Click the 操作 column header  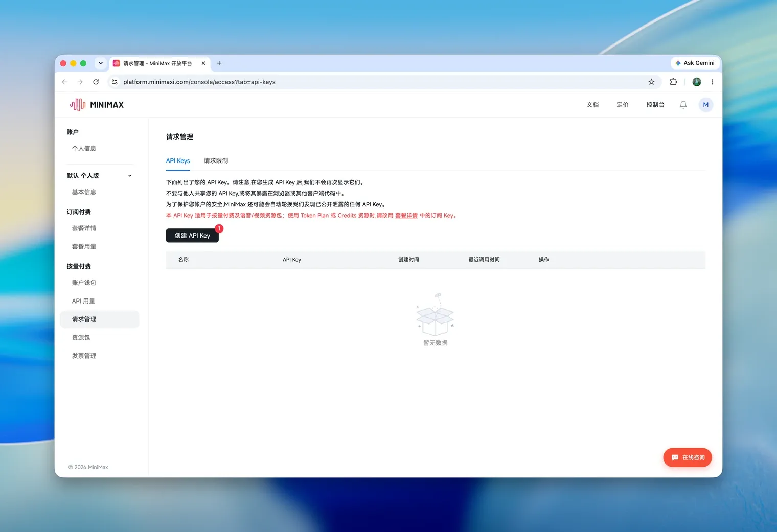click(544, 260)
